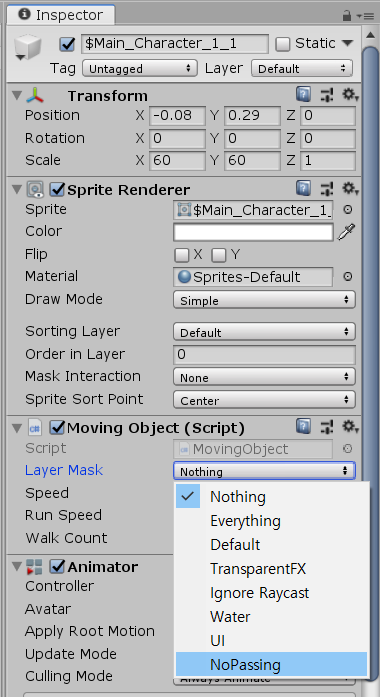The width and height of the screenshot is (380, 697).
Task: Switch to the Inspector tab
Action: [x=61, y=15]
